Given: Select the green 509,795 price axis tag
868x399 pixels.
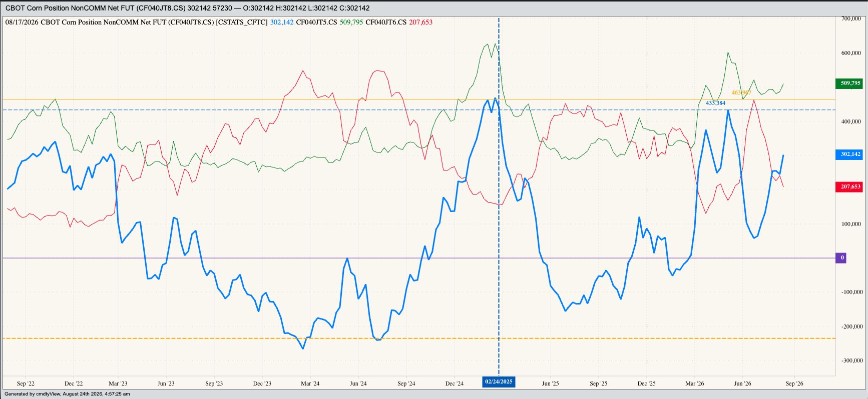Looking at the screenshot, I should [x=849, y=83].
